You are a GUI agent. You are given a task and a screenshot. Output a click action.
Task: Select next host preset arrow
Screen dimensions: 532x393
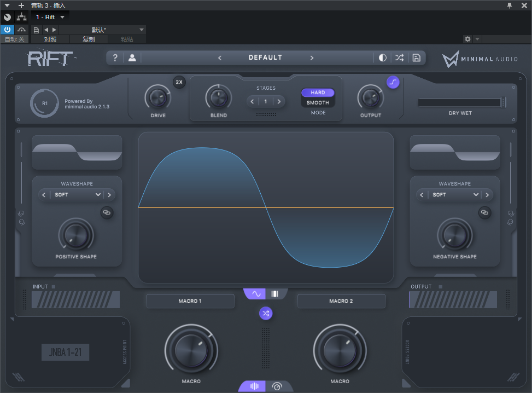(x=54, y=30)
